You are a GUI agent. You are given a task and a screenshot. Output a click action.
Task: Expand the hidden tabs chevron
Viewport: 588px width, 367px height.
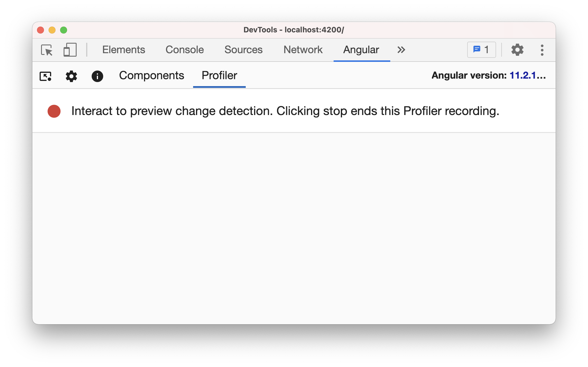[401, 50]
